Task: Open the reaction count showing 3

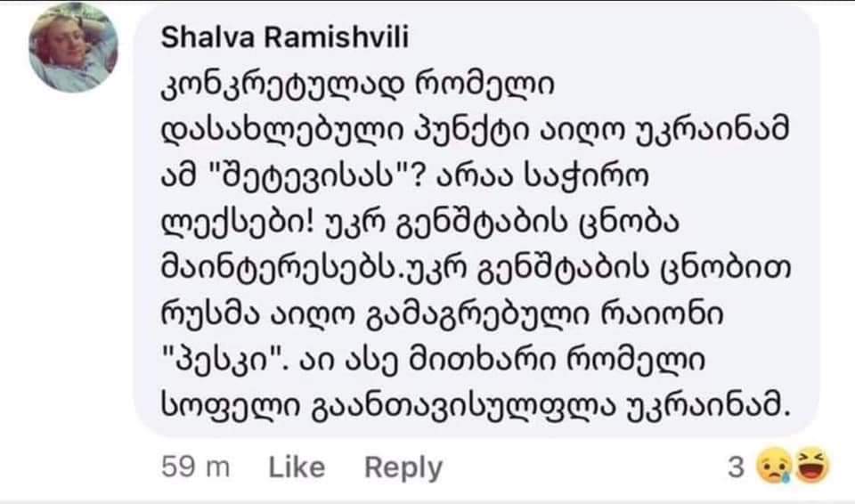Action: [735, 467]
